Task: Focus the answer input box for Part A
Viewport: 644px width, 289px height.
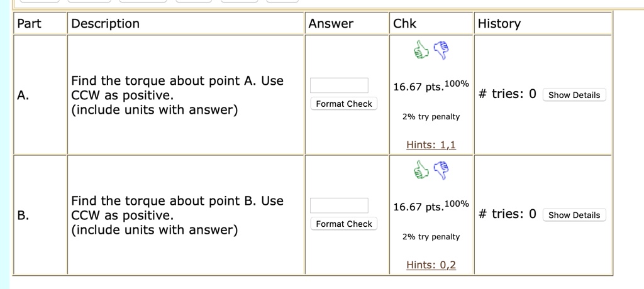Action: 339,85
